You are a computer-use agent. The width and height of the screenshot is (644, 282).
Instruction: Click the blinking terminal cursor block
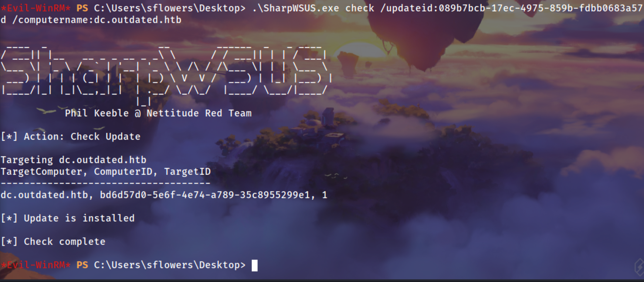click(254, 265)
